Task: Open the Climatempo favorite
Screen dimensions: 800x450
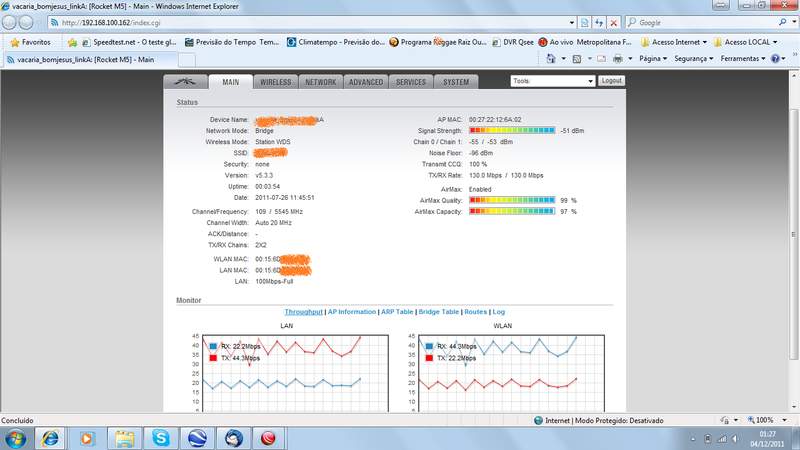Action: click(x=336, y=42)
